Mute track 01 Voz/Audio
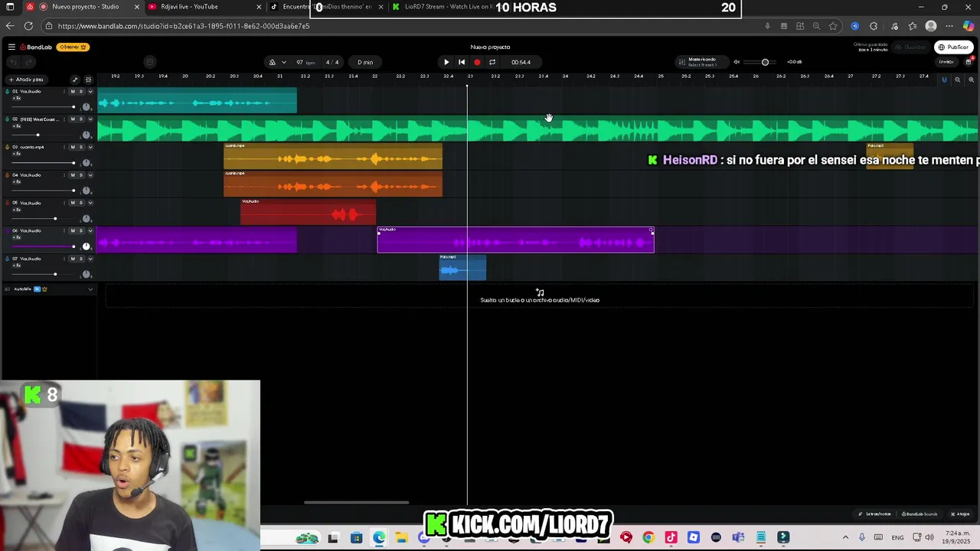Image resolution: width=980 pixels, height=551 pixels. [x=73, y=92]
